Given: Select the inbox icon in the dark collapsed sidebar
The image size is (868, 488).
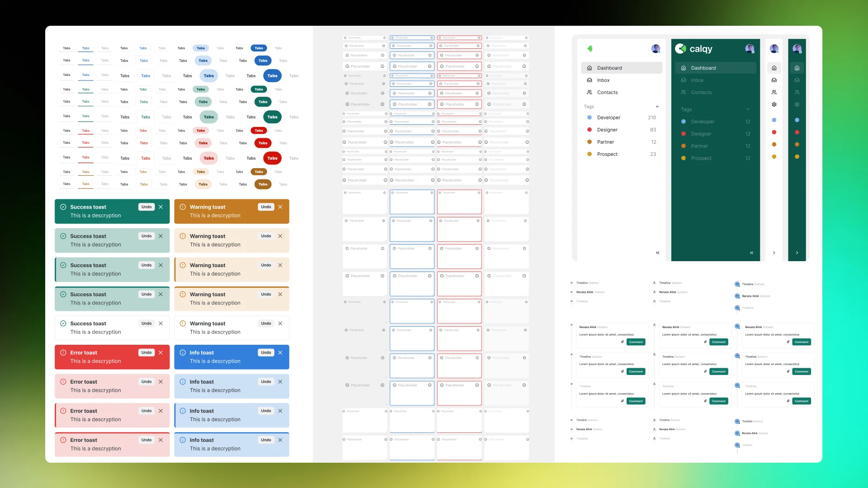Looking at the screenshot, I should pos(797,80).
